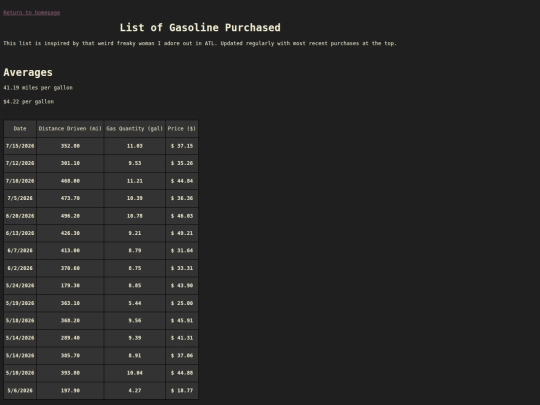Click price '$ 35.26' in the 7/12/2026 row

pyautogui.click(x=182, y=163)
